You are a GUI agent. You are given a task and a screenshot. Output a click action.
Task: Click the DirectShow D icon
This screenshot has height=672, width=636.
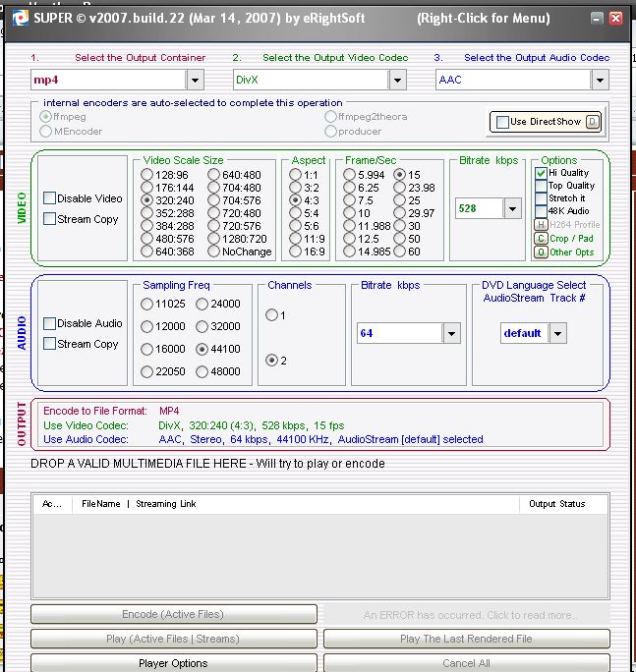point(592,122)
